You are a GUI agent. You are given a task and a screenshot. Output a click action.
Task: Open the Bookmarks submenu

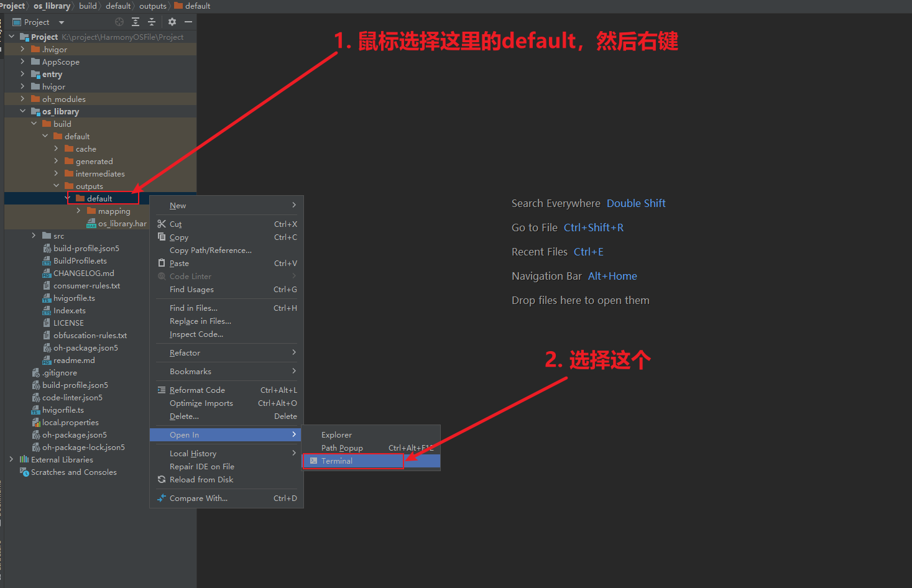tap(226, 371)
